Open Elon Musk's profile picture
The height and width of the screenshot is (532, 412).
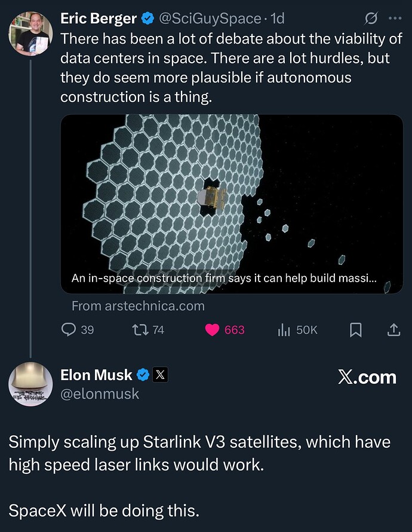pos(30,384)
